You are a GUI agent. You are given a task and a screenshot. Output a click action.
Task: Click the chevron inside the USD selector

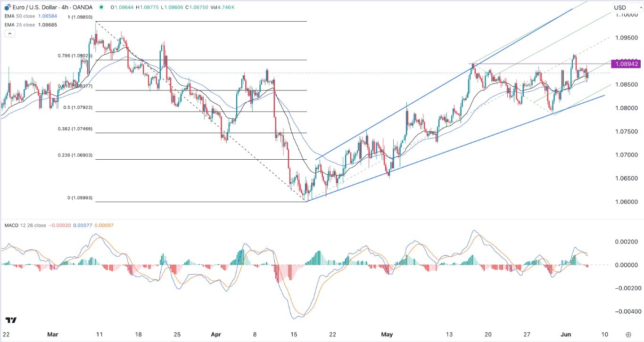tap(640, 7)
